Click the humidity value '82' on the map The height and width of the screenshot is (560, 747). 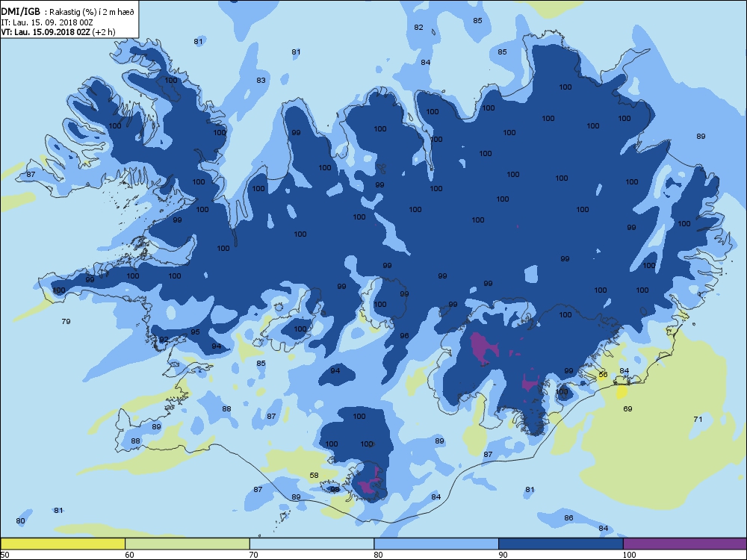point(419,27)
